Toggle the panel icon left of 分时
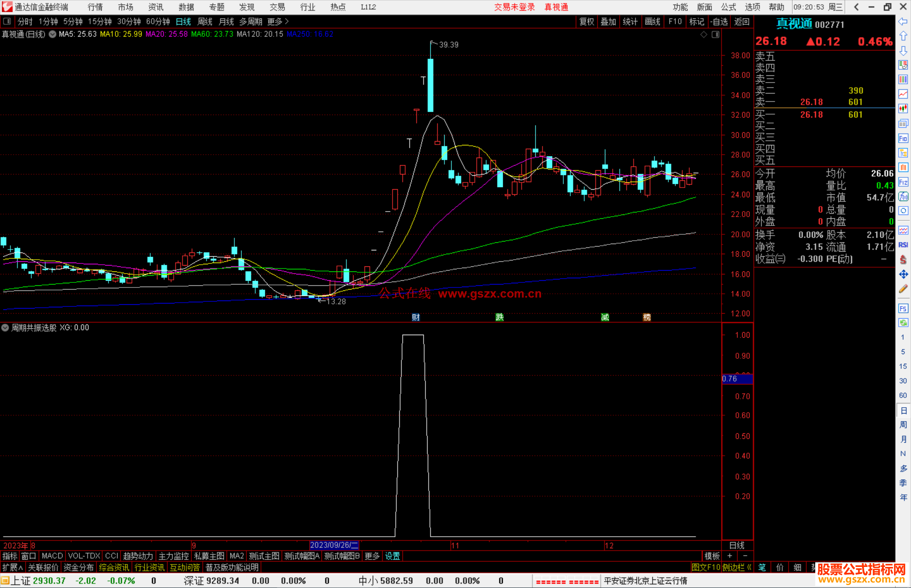 click(x=7, y=21)
